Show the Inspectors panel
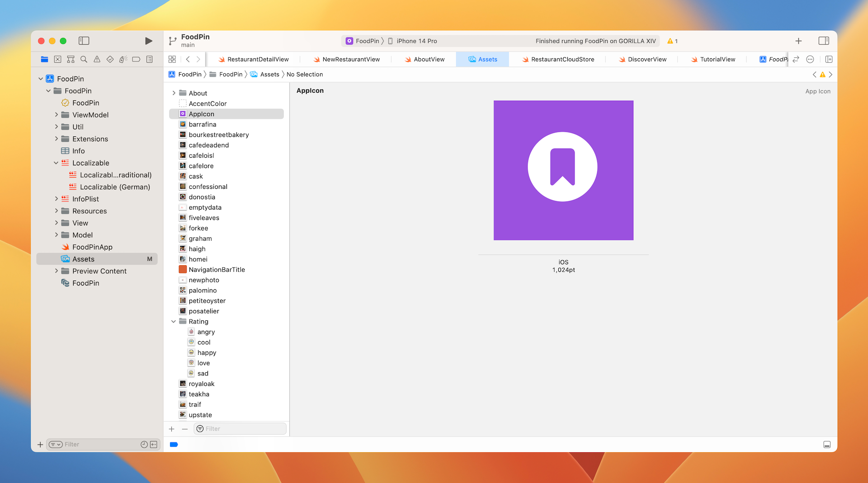 tap(824, 41)
